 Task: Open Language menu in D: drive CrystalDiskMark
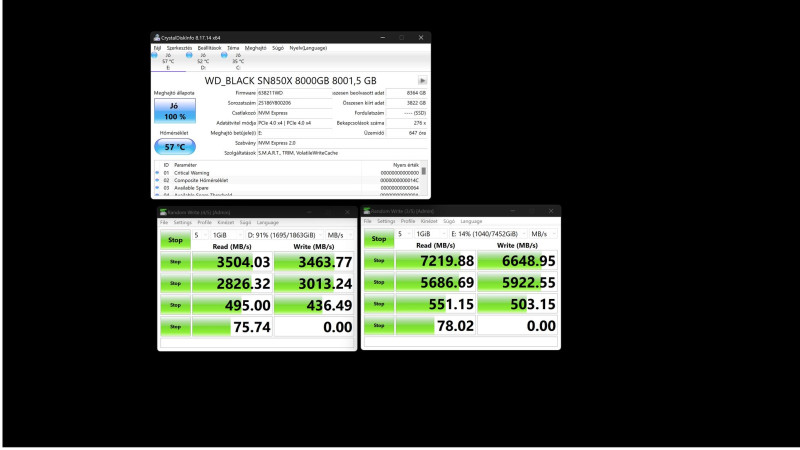pyautogui.click(x=268, y=223)
